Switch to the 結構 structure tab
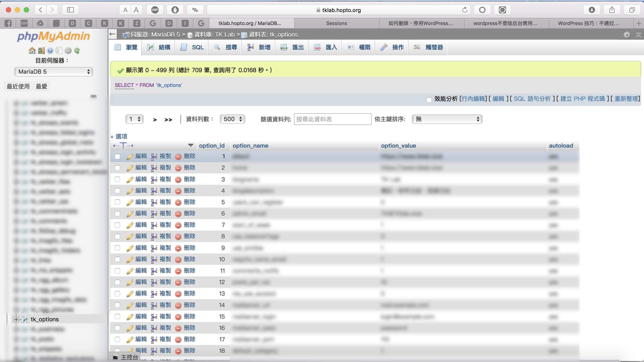Viewport: 644px width, 362px height. click(158, 47)
